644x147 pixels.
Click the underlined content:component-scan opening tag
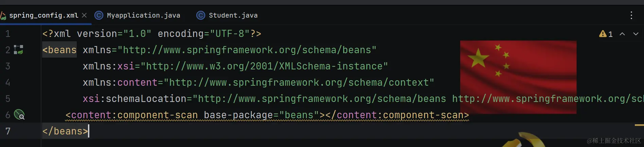pos(131,115)
